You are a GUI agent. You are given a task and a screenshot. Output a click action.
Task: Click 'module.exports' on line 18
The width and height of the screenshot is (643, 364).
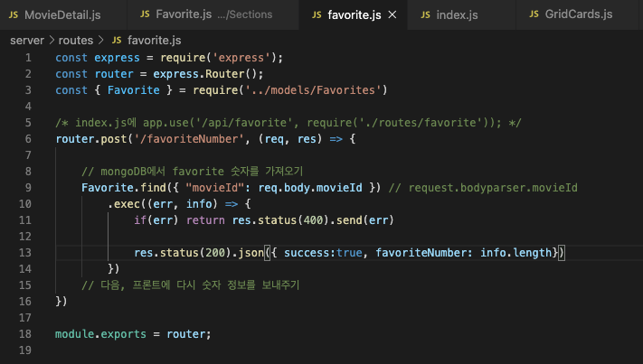pyautogui.click(x=101, y=334)
